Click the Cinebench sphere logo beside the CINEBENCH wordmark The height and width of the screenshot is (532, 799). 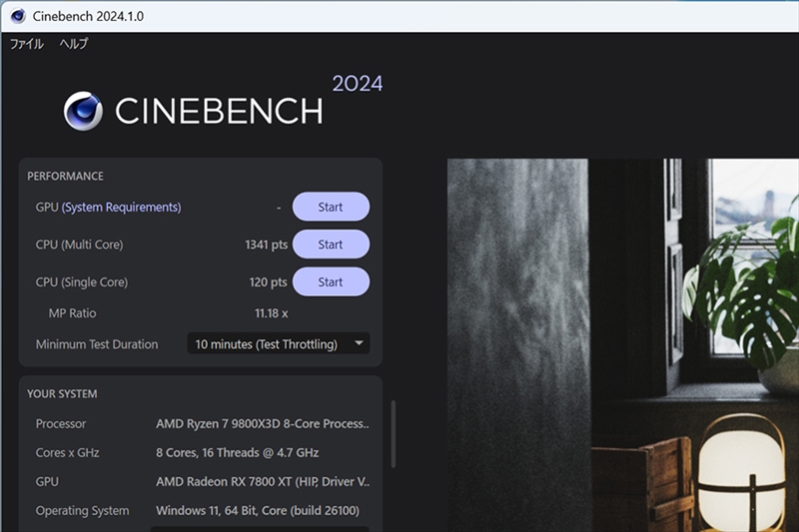[x=83, y=111]
